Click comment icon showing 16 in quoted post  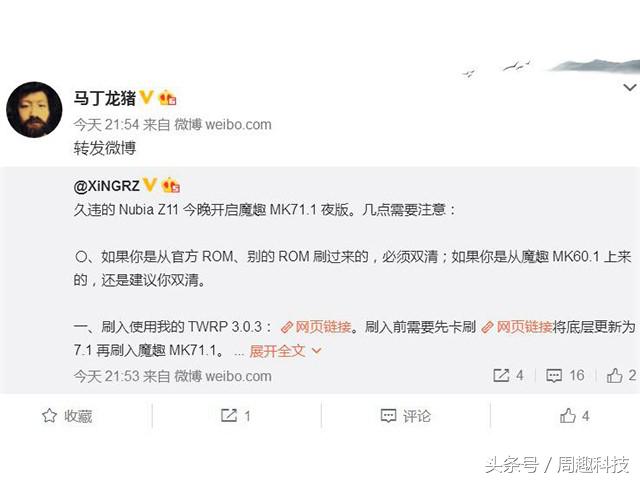pyautogui.click(x=565, y=375)
